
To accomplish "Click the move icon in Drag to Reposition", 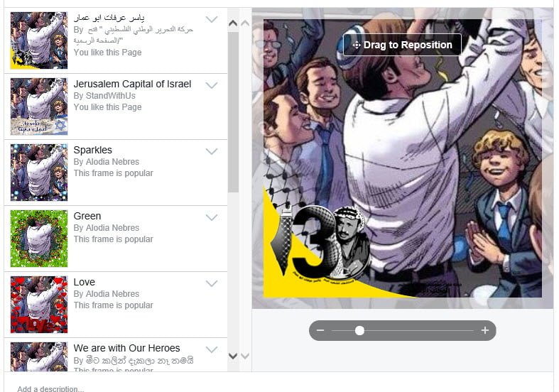I will pyautogui.click(x=357, y=45).
